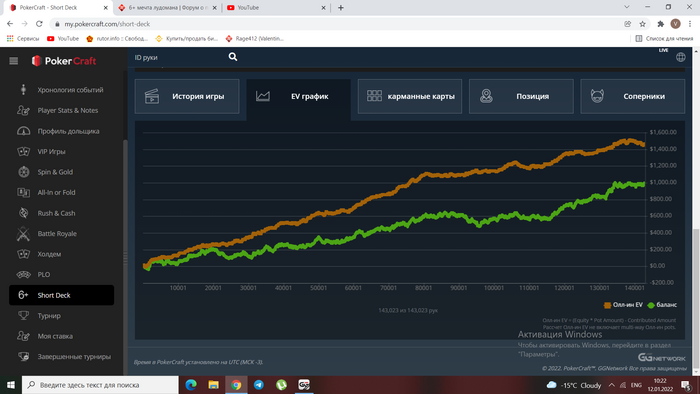This screenshot has width=700, height=394.
Task: Click the hand ID search magnifier icon
Action: coord(233,57)
